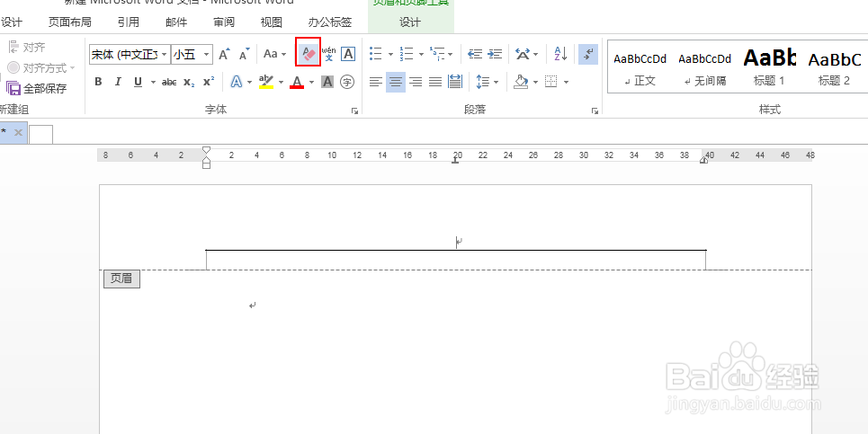Apply Character Border icon

coord(347,54)
